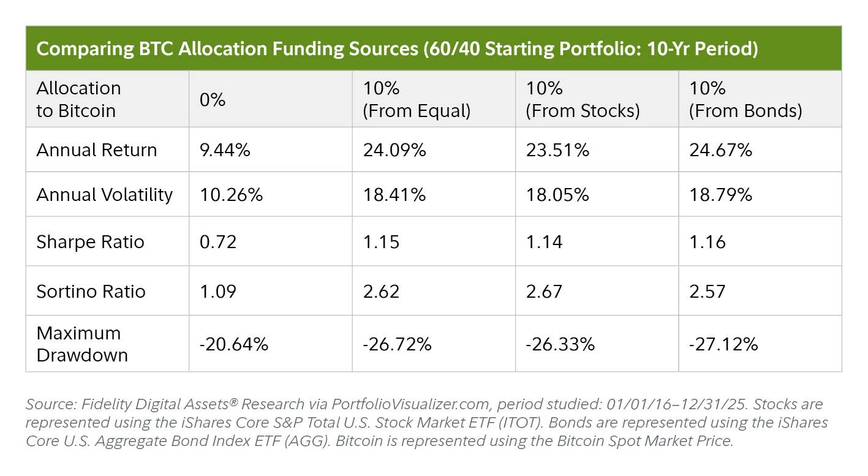Select the 9.44% annual return value
Viewport: 868px width, 476px height.
225,150
